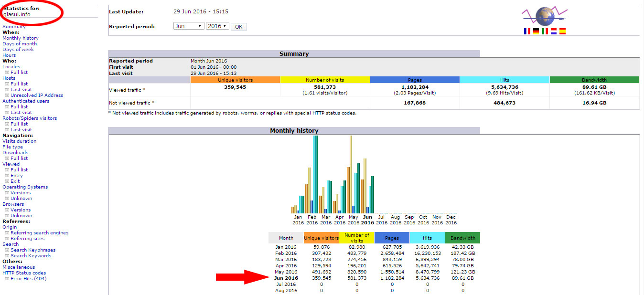Image resolution: width=644 pixels, height=295 pixels.
Task: Open the Visits duration report
Action: 19,141
